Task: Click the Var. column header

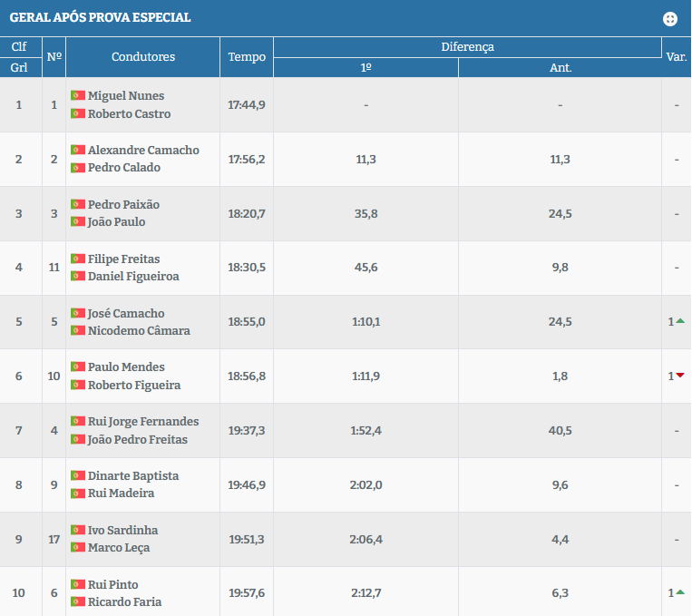Action: [676, 56]
